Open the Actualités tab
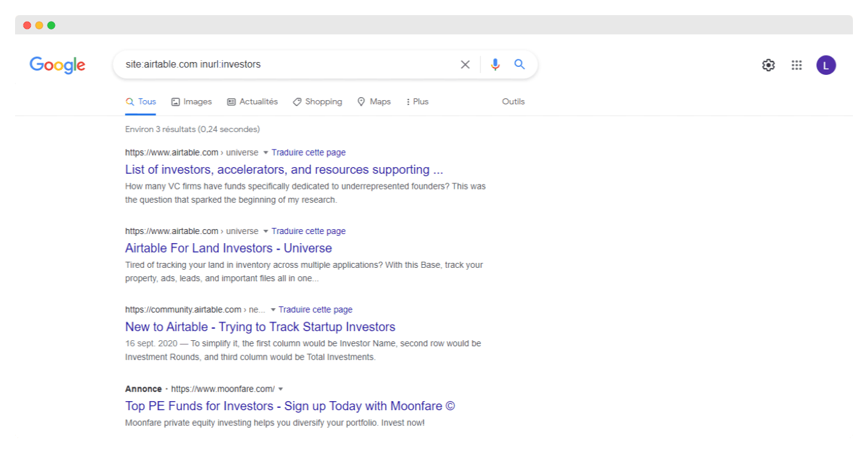868x453 pixels. (253, 102)
